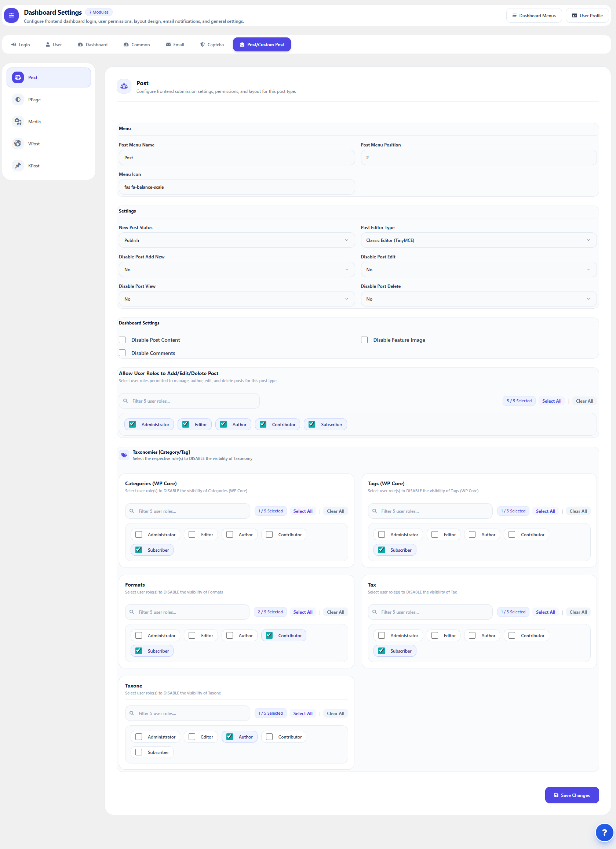Uncheck Administrator in Allow User Roles
Screen dimensions: 616x849
click(x=132, y=424)
